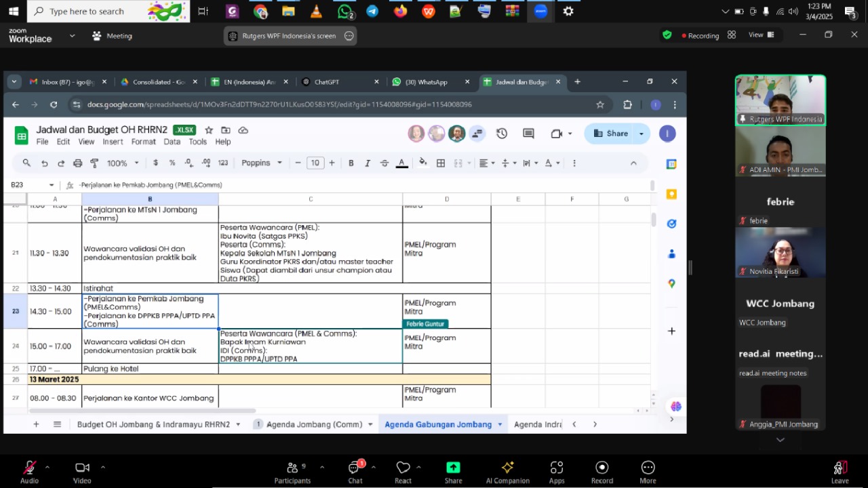Image resolution: width=868 pixels, height=488 pixels.
Task: Toggle bold formatting in Sheets toolbar
Action: tap(351, 163)
